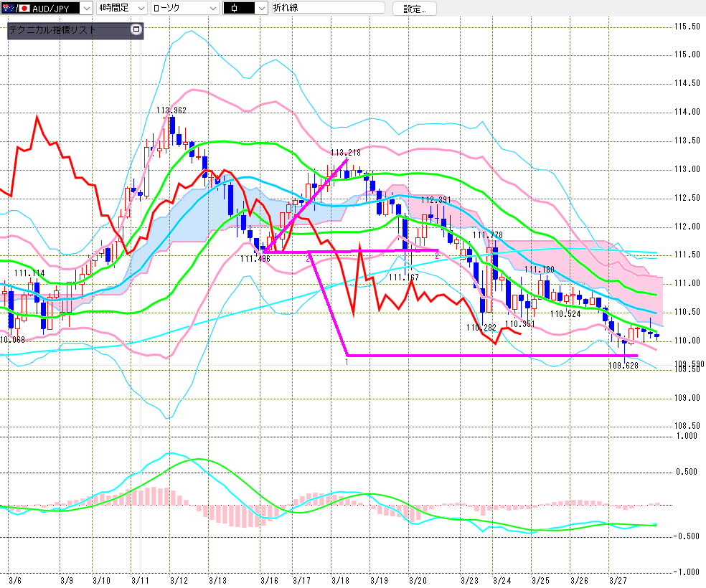This screenshot has width=706, height=588.
Task: Click the 115.50 price axis label
Action: [687, 27]
